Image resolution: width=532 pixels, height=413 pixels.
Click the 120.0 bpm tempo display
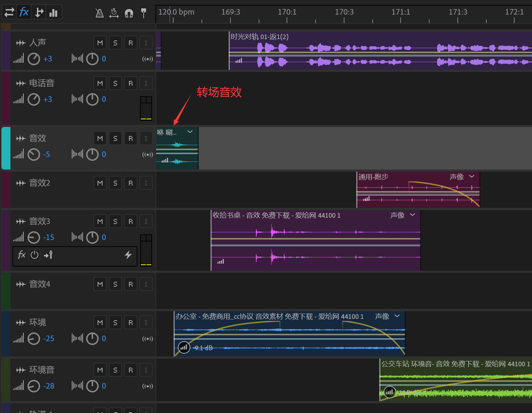coord(176,12)
